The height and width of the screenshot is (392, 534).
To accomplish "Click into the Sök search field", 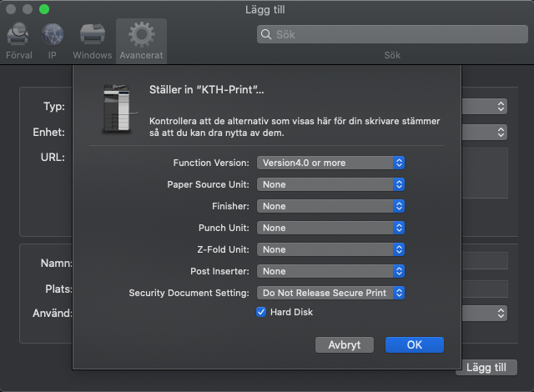I will (392, 35).
